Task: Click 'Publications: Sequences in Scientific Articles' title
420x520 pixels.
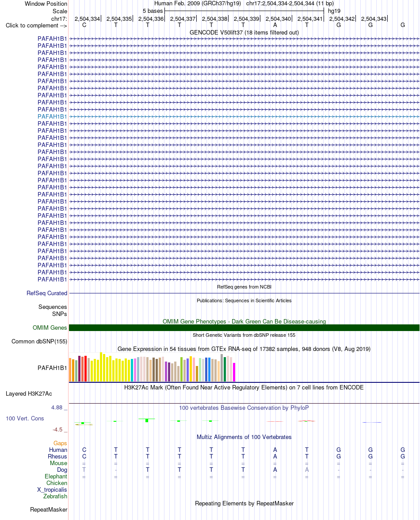Action: 244,300
